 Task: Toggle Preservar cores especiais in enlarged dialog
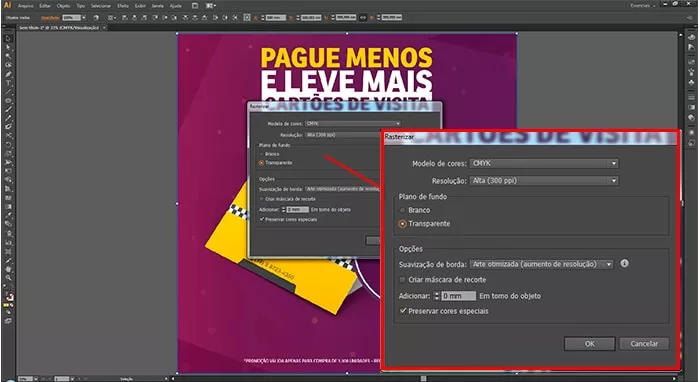tap(403, 311)
